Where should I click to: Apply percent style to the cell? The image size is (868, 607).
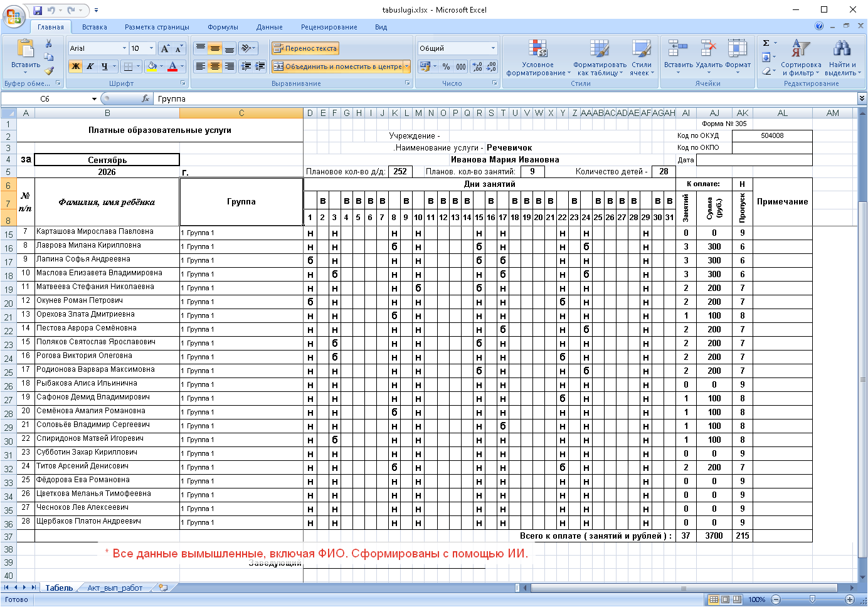pyautogui.click(x=446, y=66)
